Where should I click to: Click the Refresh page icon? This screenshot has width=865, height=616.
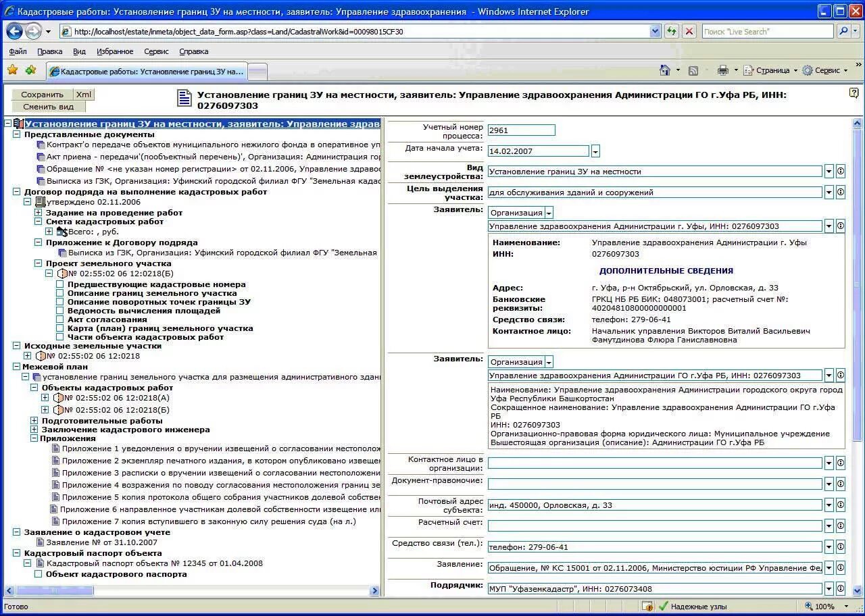click(x=671, y=31)
